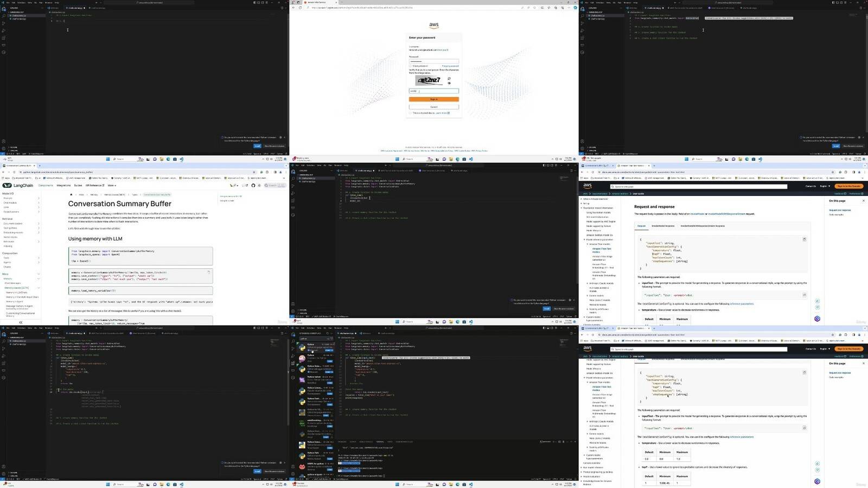
Task: Focus the Extensions marketplace search box in VS Code
Action: click(x=315, y=338)
